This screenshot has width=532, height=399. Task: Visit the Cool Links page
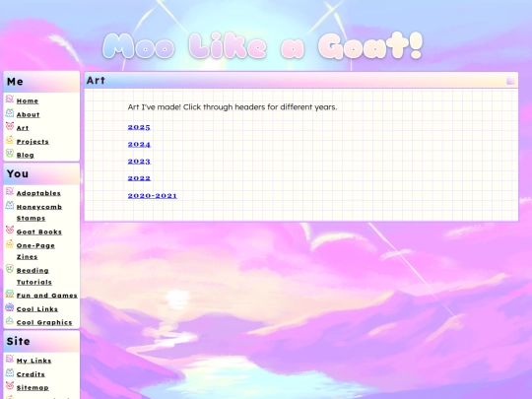point(37,309)
